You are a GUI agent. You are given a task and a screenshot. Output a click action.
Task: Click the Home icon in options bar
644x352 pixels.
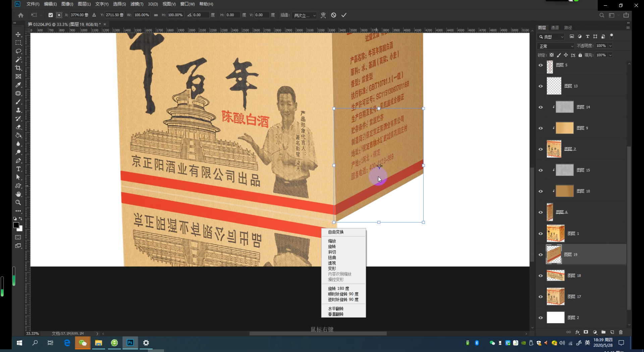(x=21, y=15)
